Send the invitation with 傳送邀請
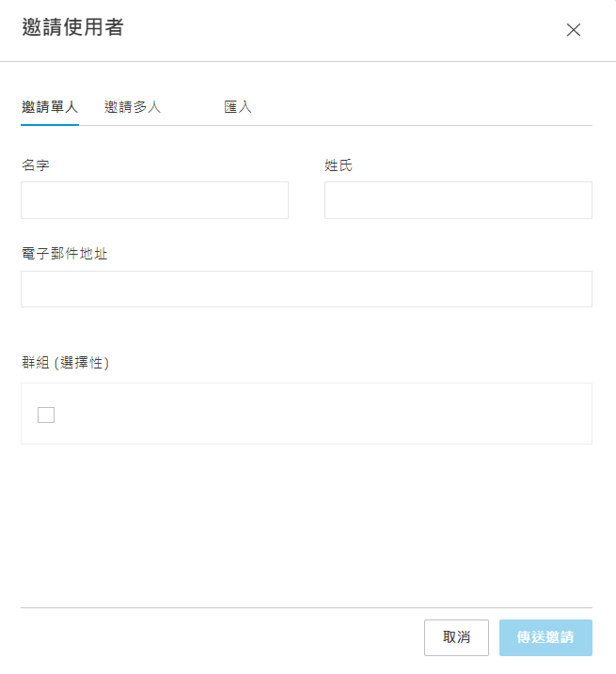616x674 pixels. (545, 637)
